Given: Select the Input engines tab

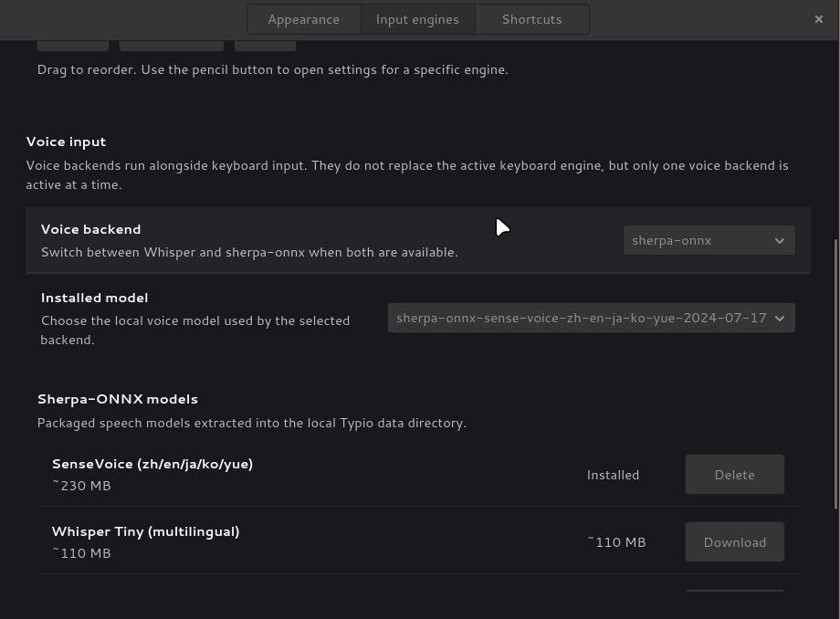Looking at the screenshot, I should tap(417, 19).
